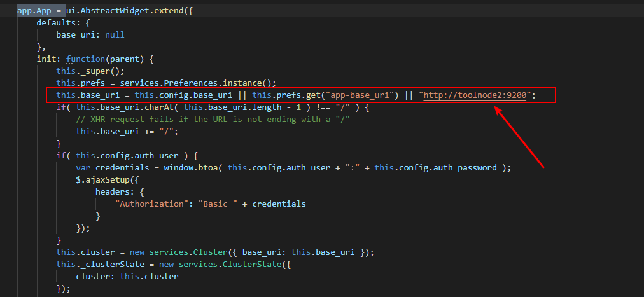
Task: Click 'this.config.base_uri' in the highlighted line
Action: click(x=183, y=95)
